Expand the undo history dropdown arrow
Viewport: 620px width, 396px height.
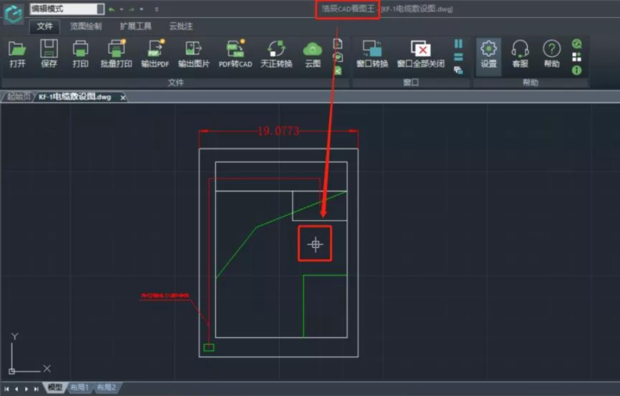pyautogui.click(x=121, y=9)
